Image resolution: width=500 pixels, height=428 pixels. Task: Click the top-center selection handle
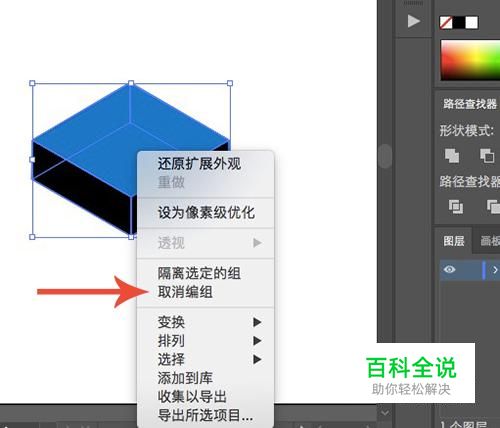click(x=131, y=83)
